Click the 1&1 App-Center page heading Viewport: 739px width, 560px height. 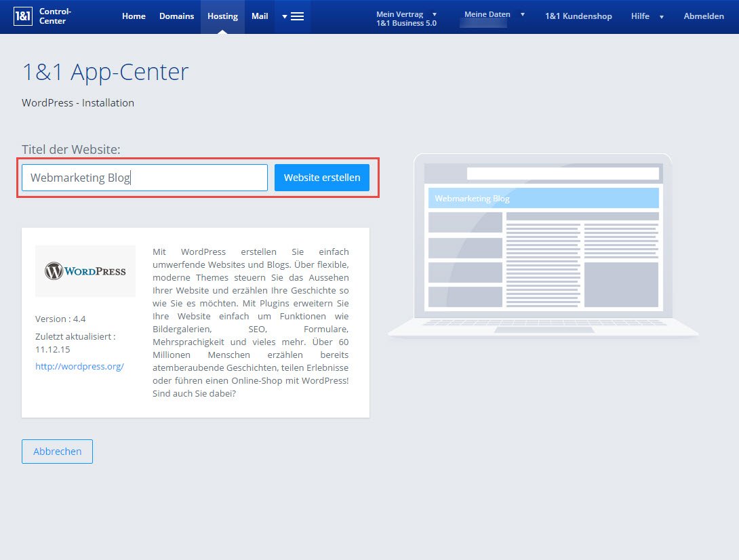[105, 72]
